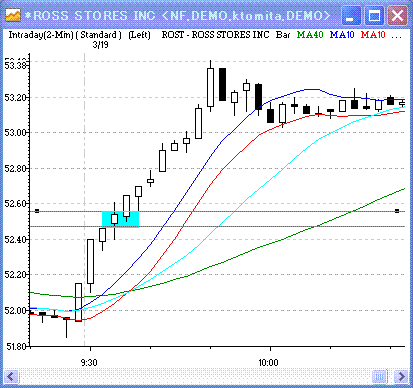The height and width of the screenshot is (388, 413).
Task: Click the 52.60 price axis label
Action: (x=15, y=204)
